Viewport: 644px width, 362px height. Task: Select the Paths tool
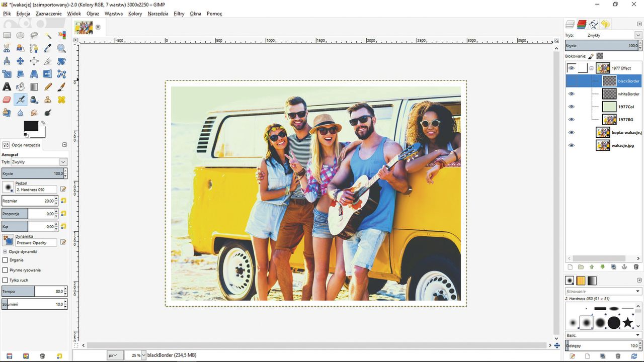[34, 48]
